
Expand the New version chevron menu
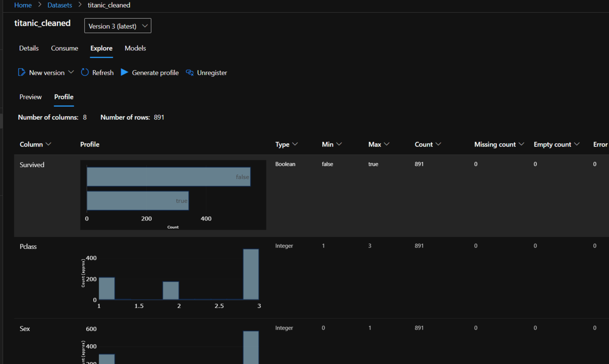(71, 72)
